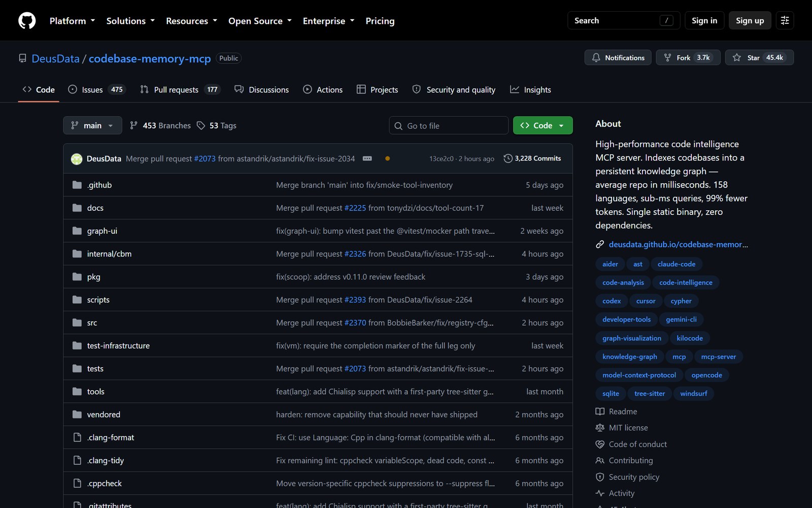Open the Platform dropdown menu
Viewport: 812px width, 508px height.
click(73, 21)
